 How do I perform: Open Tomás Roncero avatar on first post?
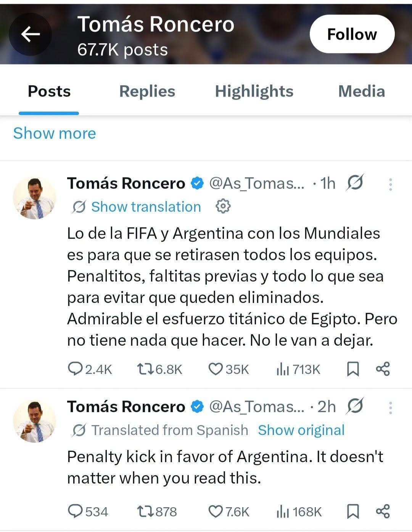[x=34, y=198]
